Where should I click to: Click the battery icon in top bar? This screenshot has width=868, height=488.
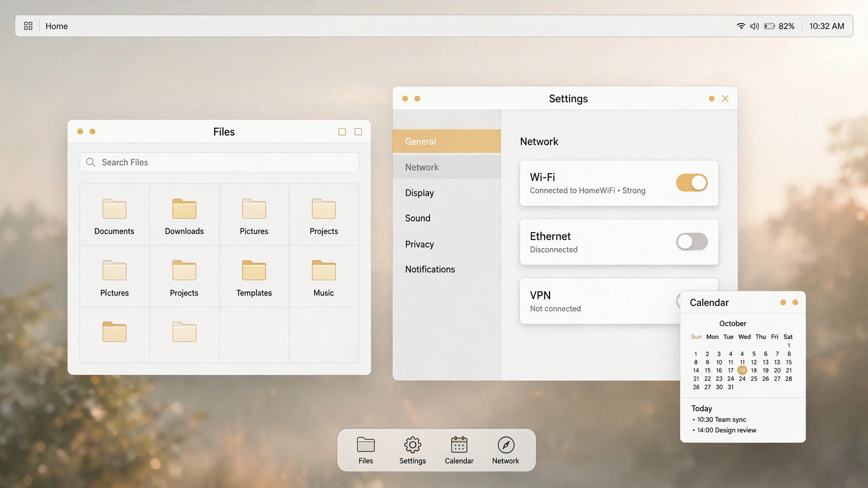769,26
